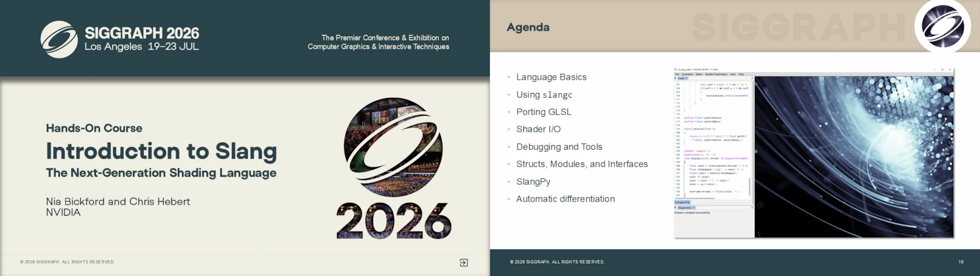Click the 'Using slangc' agenda item
Viewport: 980px width, 276px height.
pos(544,94)
